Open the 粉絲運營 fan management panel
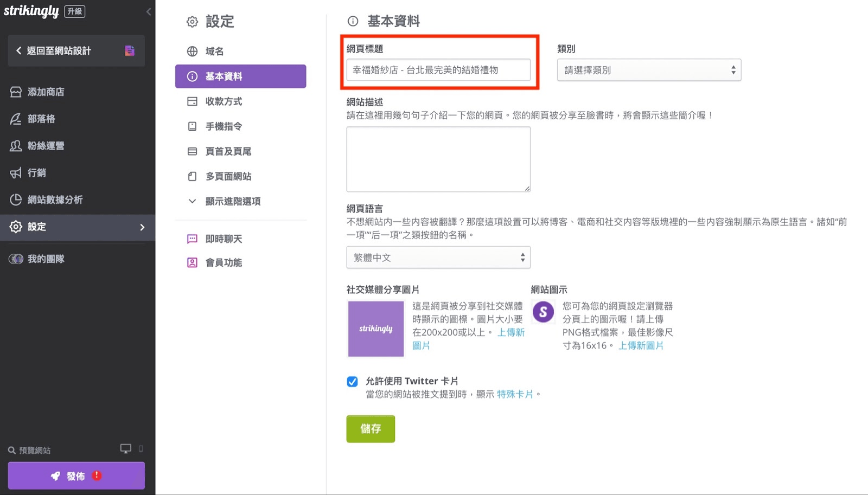Viewport: 868px width, 495px height. (x=43, y=145)
